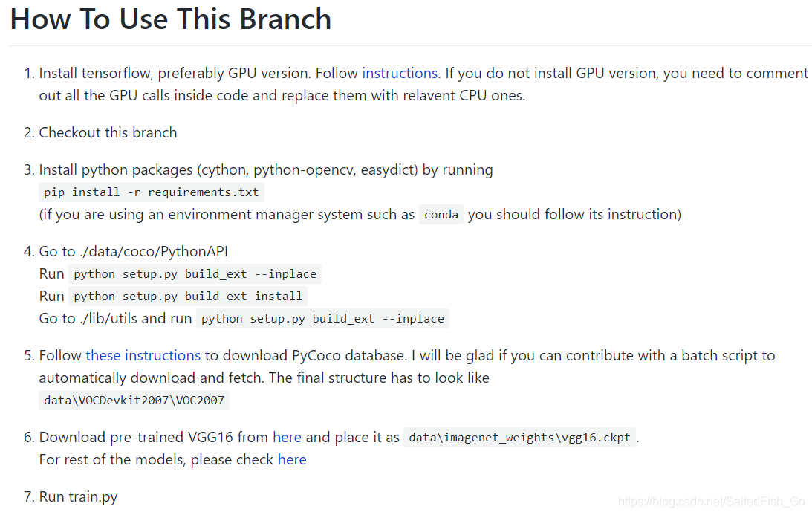This screenshot has height=515, width=812.
Task: Click 'Run train.py' step text
Action: (x=78, y=497)
